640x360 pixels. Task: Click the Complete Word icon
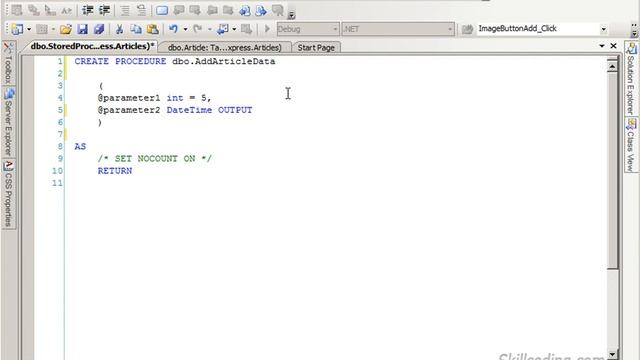pyautogui.click(x=66, y=10)
